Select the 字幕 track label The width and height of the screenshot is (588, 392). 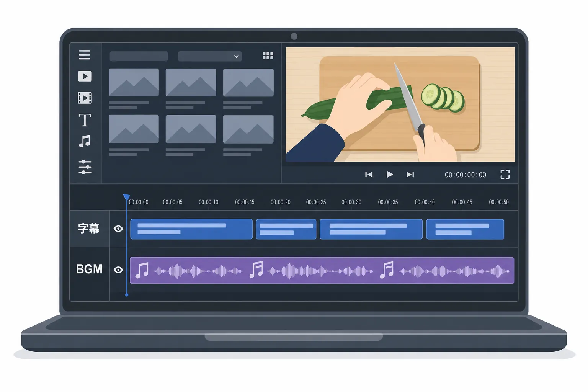pyautogui.click(x=89, y=229)
